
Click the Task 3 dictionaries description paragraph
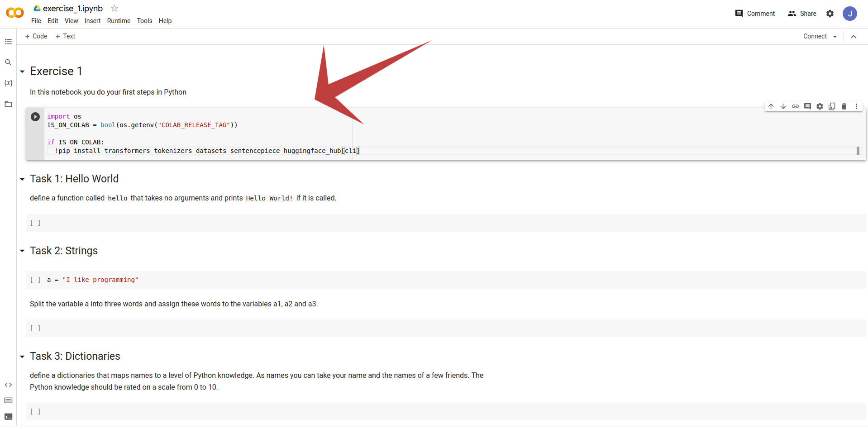[257, 381]
